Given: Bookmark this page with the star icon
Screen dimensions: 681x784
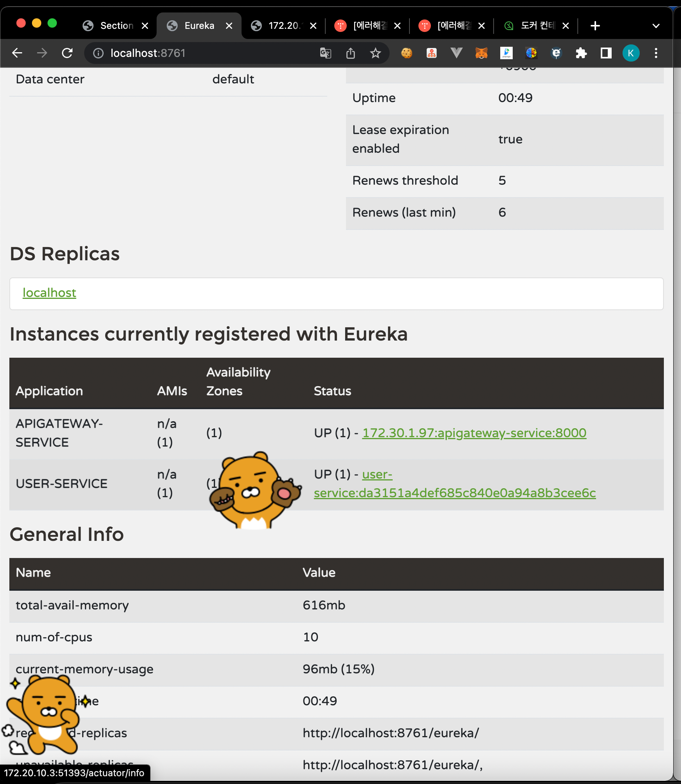Looking at the screenshot, I should coord(375,53).
